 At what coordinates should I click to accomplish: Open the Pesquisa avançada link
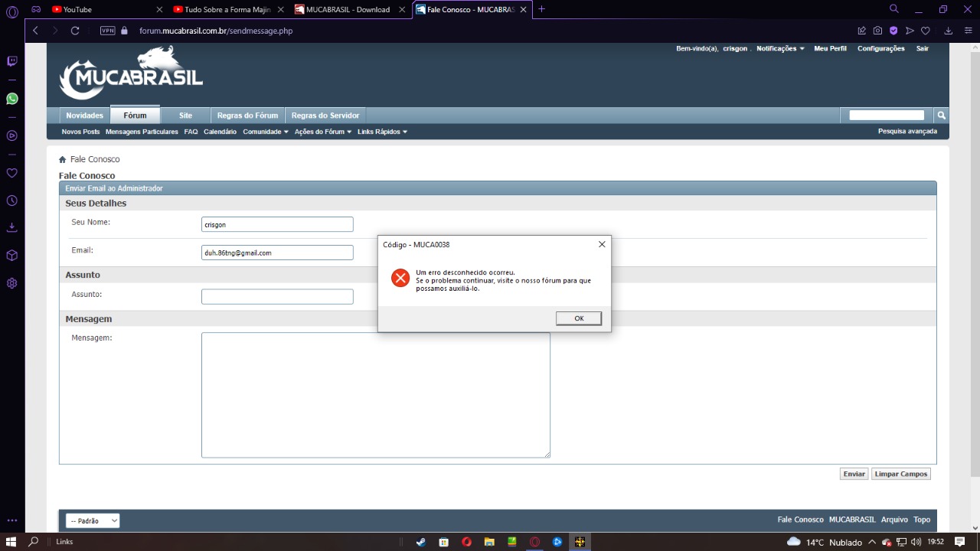[x=907, y=132]
